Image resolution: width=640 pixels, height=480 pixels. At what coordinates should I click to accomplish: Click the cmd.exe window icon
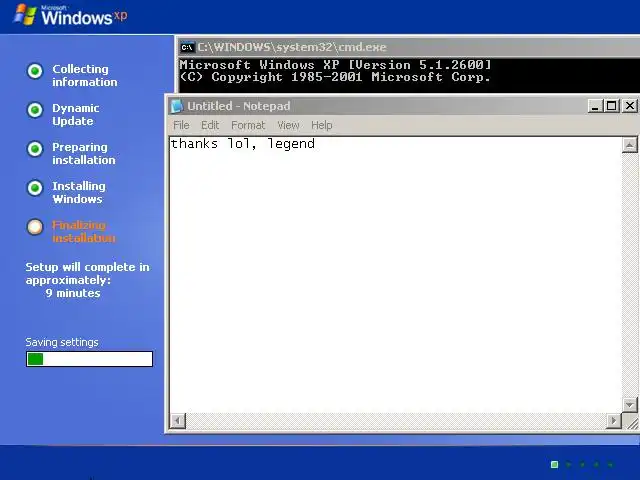coord(187,47)
